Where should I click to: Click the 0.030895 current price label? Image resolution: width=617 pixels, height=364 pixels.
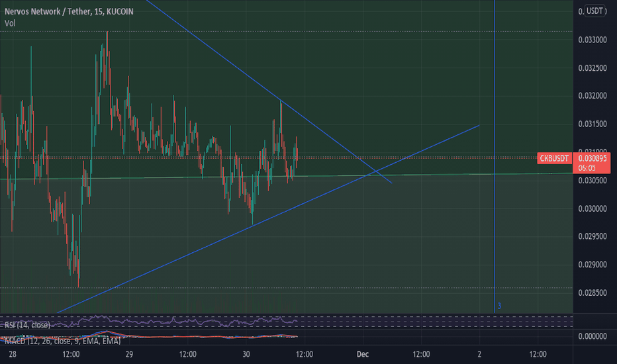(593, 158)
